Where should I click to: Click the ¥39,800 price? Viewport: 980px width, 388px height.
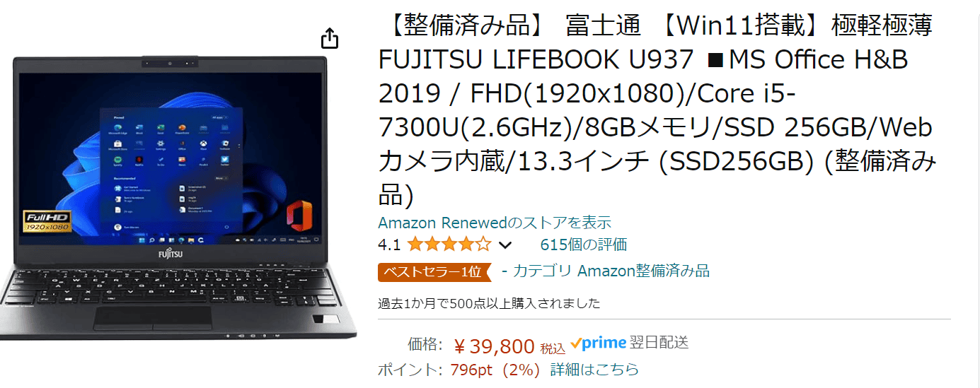[494, 346]
